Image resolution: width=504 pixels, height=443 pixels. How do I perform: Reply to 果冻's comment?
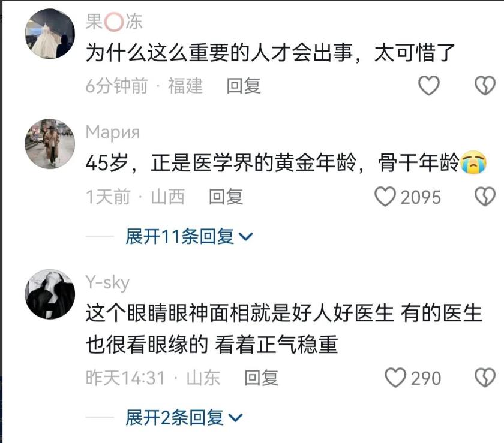point(244,86)
